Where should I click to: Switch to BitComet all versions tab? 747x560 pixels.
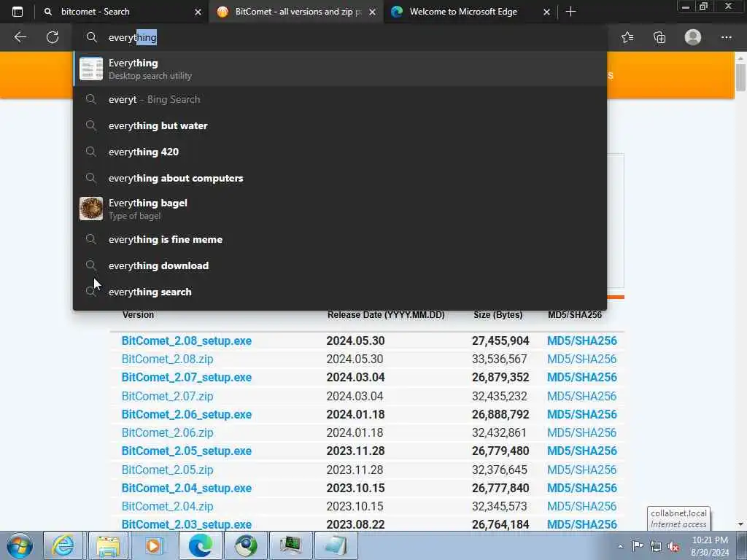(x=295, y=12)
